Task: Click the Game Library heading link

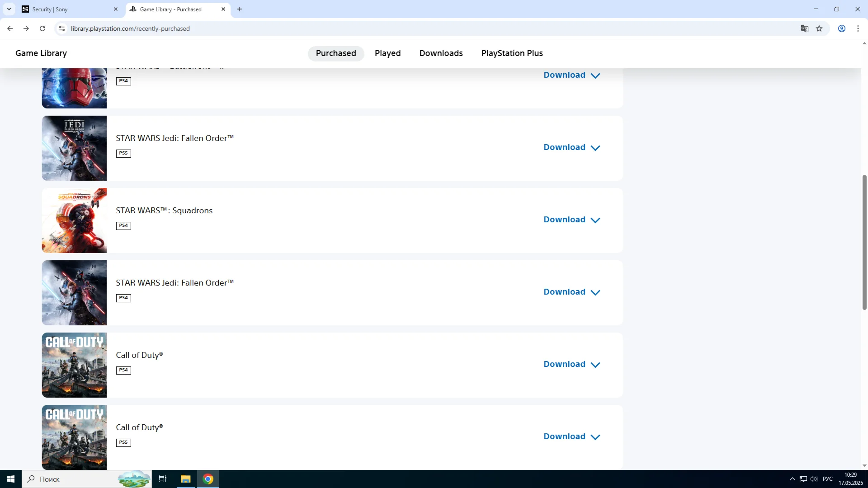Action: pyautogui.click(x=41, y=53)
